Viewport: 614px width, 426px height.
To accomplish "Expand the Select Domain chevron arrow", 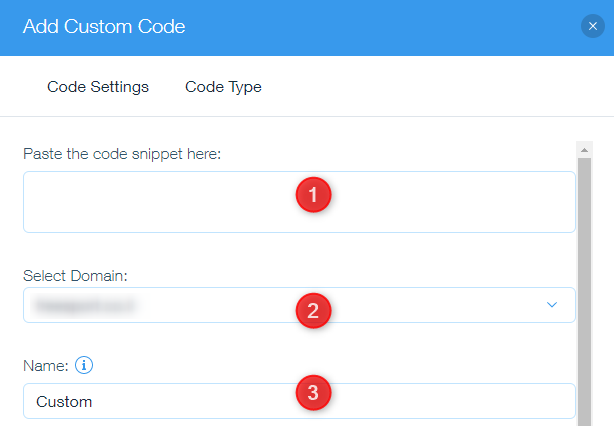I will point(552,305).
